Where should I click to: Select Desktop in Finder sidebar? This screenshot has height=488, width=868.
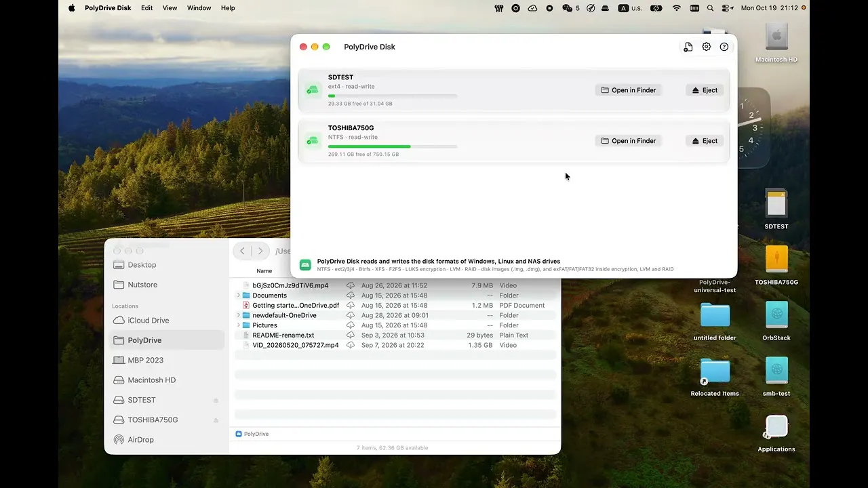[x=167, y=265]
